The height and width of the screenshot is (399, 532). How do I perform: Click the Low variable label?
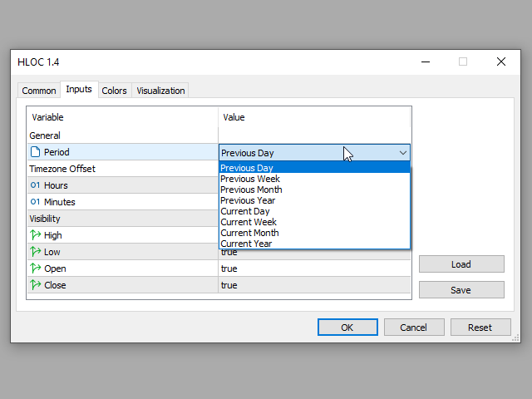tap(52, 252)
